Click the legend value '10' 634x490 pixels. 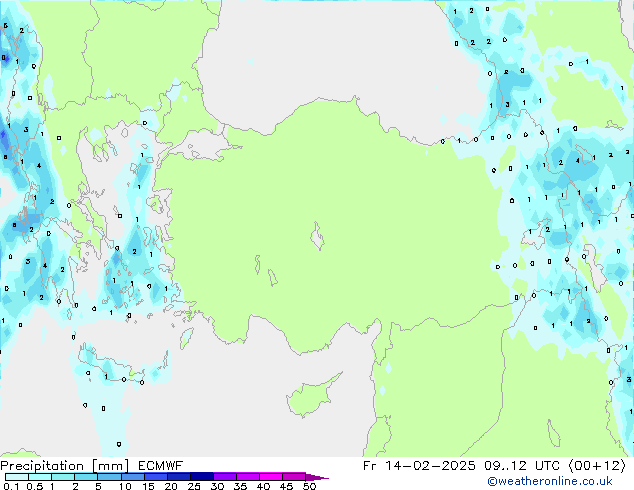coord(125,486)
